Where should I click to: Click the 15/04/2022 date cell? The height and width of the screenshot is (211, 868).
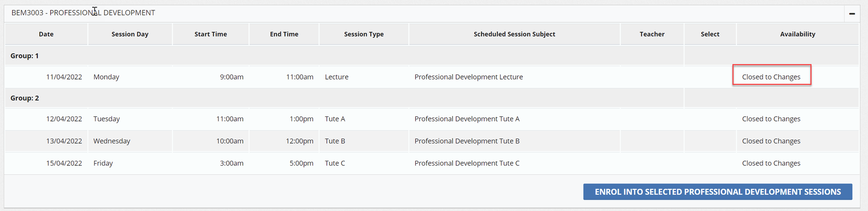[64, 163]
